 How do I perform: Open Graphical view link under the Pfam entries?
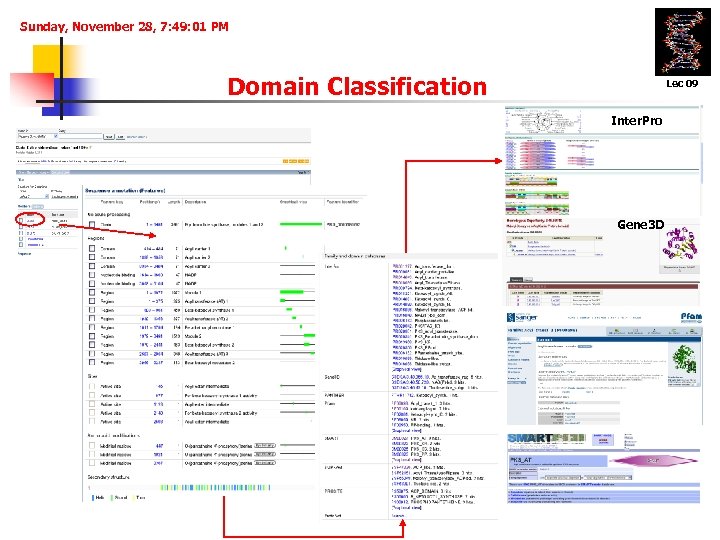[407, 431]
